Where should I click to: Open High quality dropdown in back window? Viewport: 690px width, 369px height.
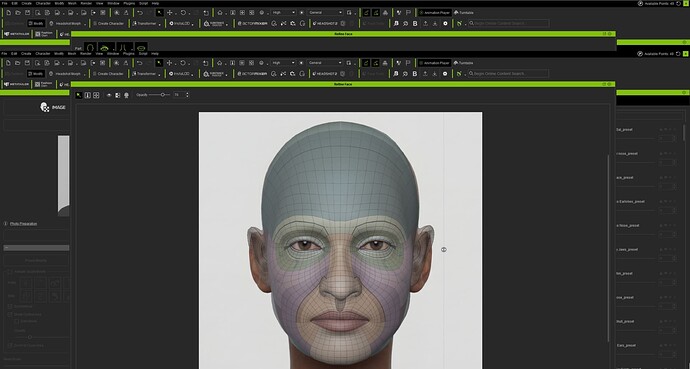(283, 13)
